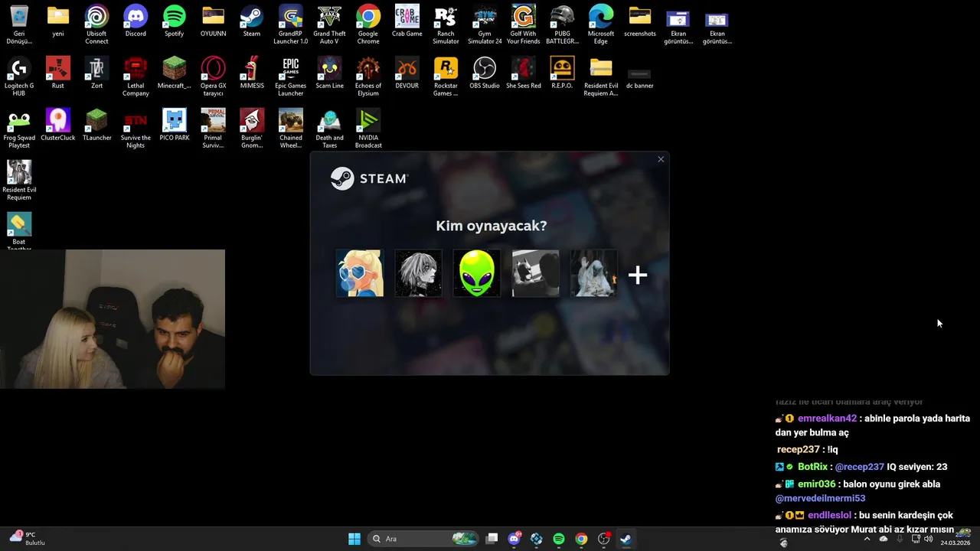The height and width of the screenshot is (551, 980).
Task: Select the Google Chrome desktop shortcut
Action: 368,24
